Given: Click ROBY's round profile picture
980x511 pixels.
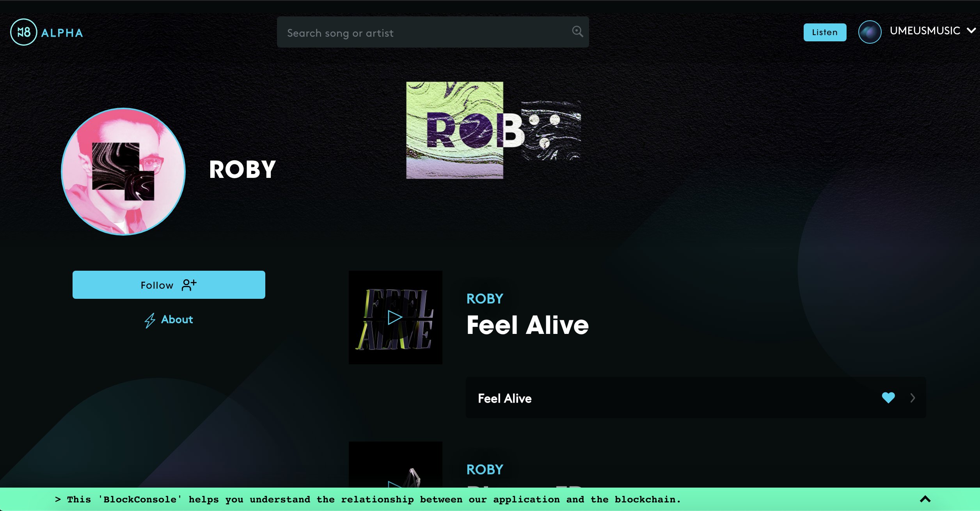Looking at the screenshot, I should pos(123,172).
